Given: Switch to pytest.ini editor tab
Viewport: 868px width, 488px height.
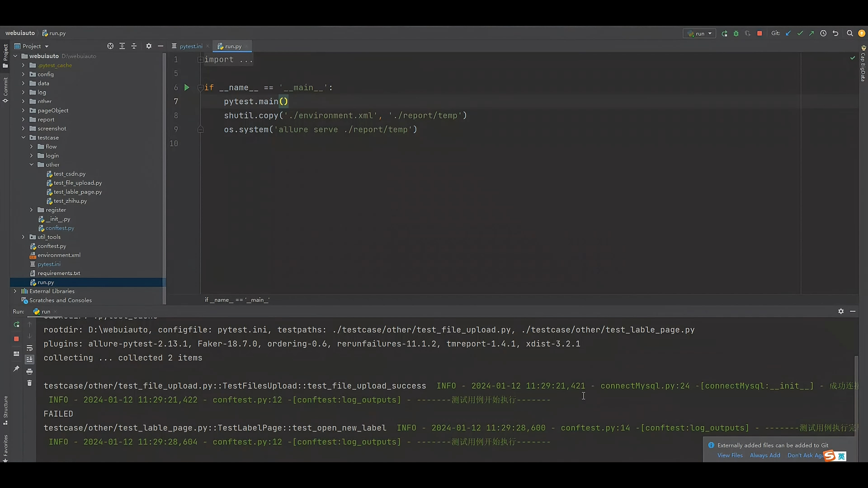Looking at the screenshot, I should (191, 46).
